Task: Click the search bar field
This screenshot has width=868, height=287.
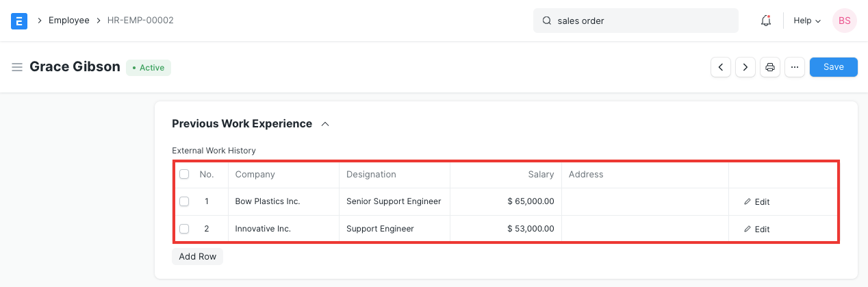Action: click(635, 21)
